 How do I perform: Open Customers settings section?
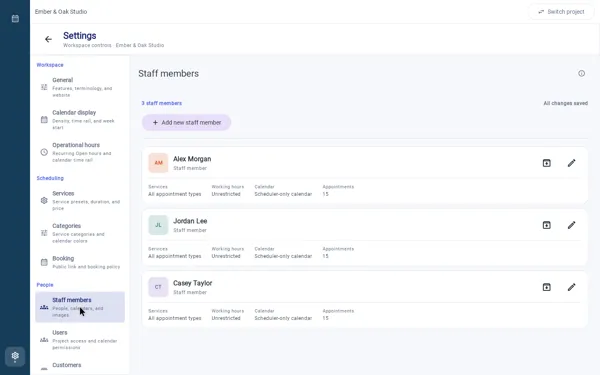tap(80, 367)
